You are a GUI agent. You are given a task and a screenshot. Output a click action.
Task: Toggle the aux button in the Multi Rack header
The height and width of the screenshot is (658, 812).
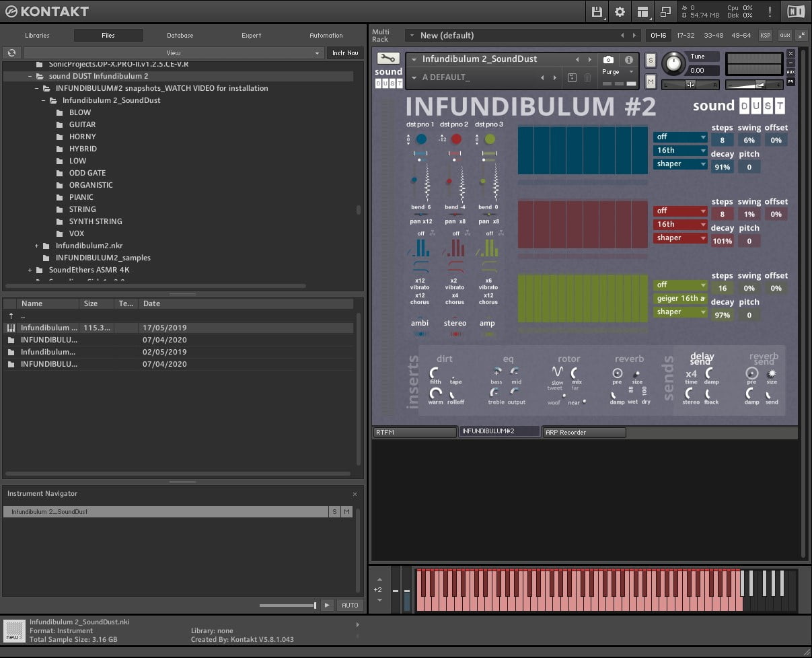click(784, 35)
